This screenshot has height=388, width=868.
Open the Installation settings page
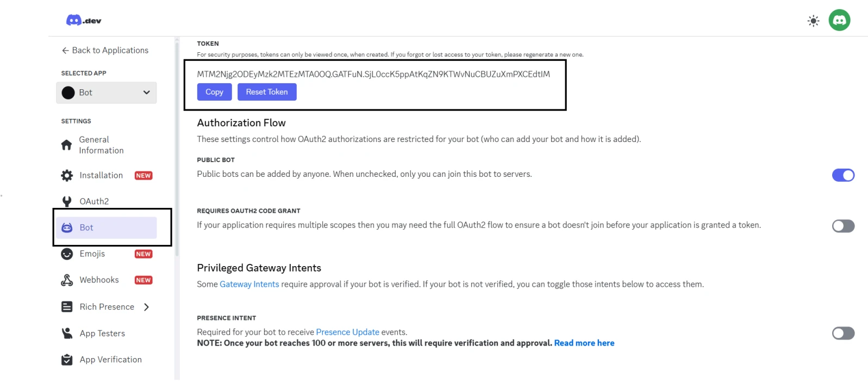(101, 175)
